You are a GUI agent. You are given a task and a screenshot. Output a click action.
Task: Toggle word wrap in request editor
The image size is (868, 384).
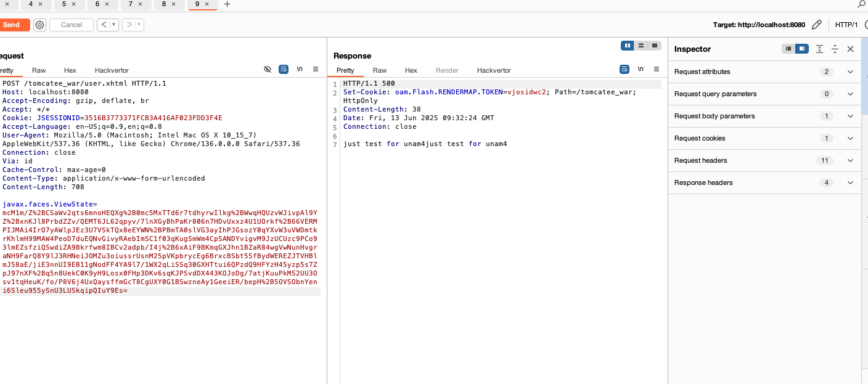(284, 70)
